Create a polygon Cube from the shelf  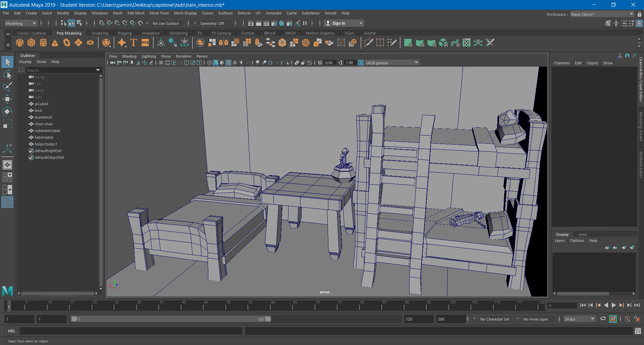[x=32, y=43]
